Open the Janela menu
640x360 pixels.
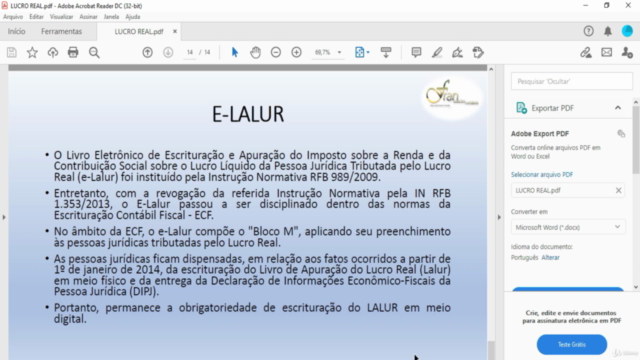tap(111, 17)
